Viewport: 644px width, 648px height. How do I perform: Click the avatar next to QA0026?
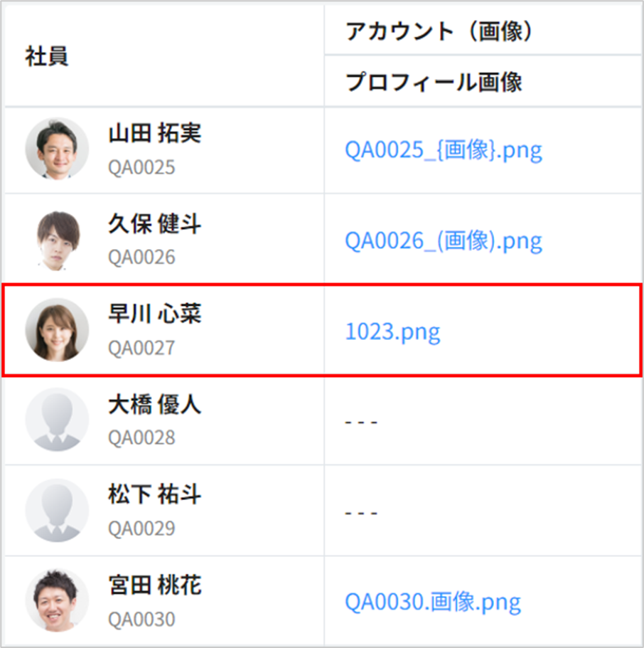pos(57,239)
